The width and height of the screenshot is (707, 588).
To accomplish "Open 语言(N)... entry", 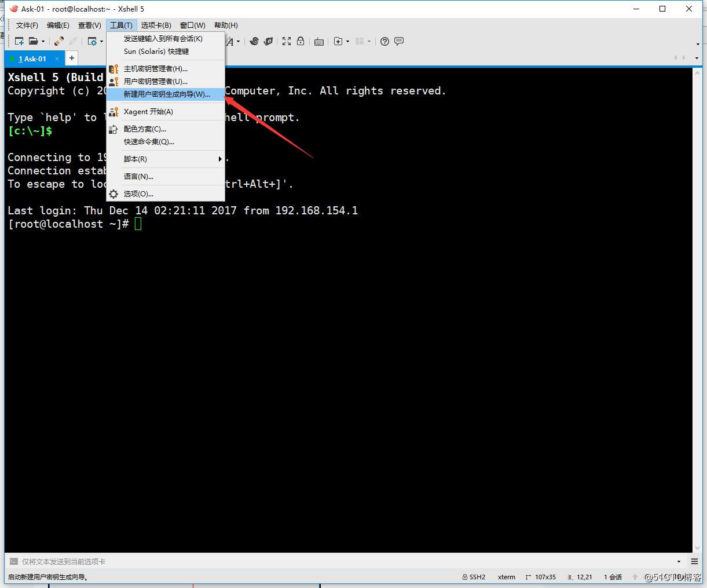I will (x=166, y=177).
